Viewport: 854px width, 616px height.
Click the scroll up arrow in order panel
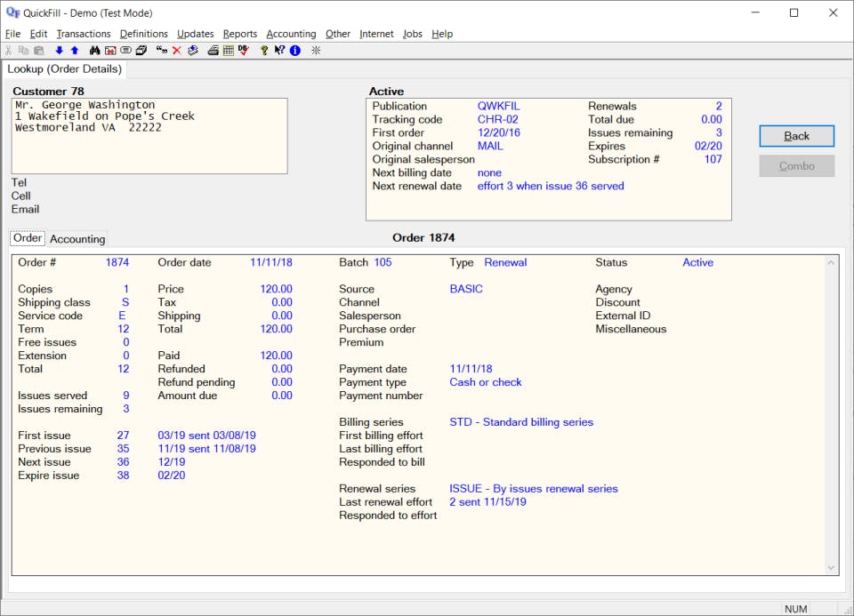832,262
